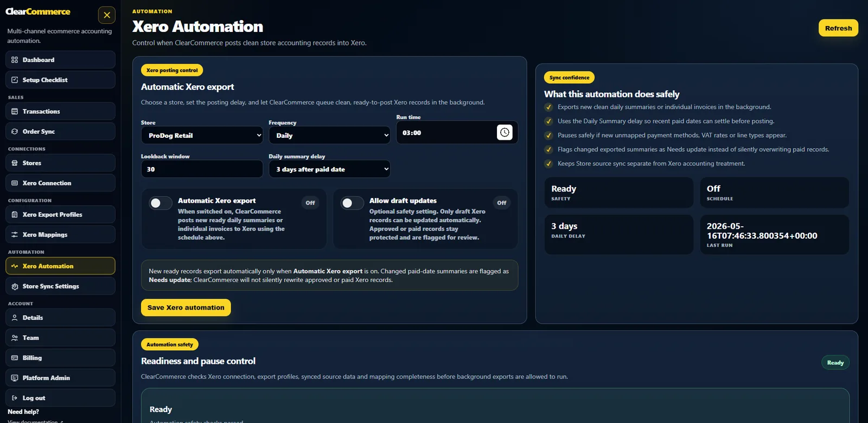Click the Xero Automation pulse icon
This screenshot has width=868, height=423.
(x=15, y=266)
